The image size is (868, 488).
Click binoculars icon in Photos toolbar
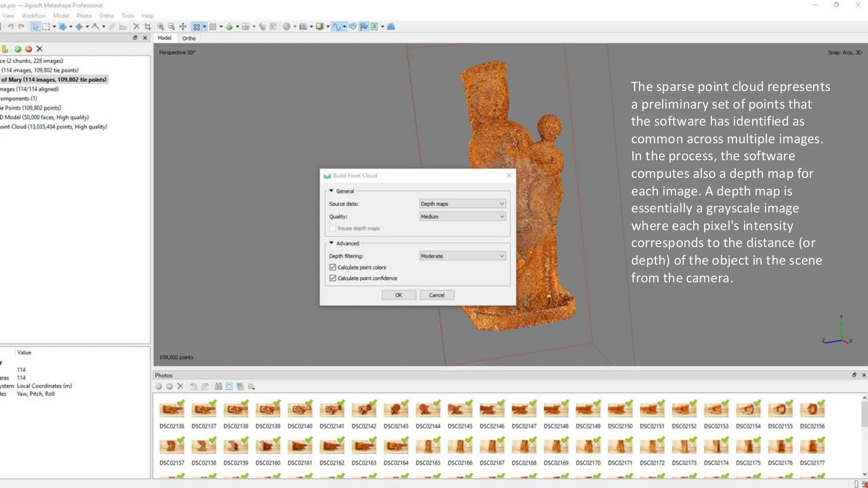(x=218, y=386)
